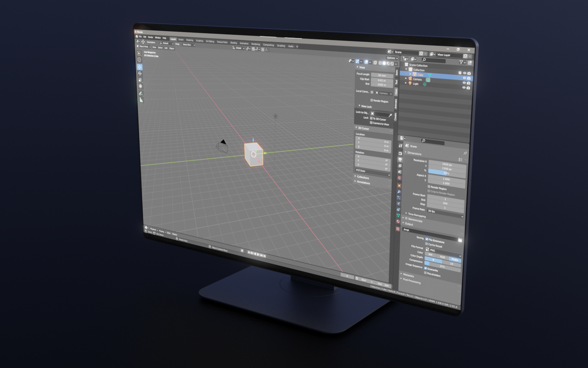Click the output path folder icon

click(x=460, y=240)
